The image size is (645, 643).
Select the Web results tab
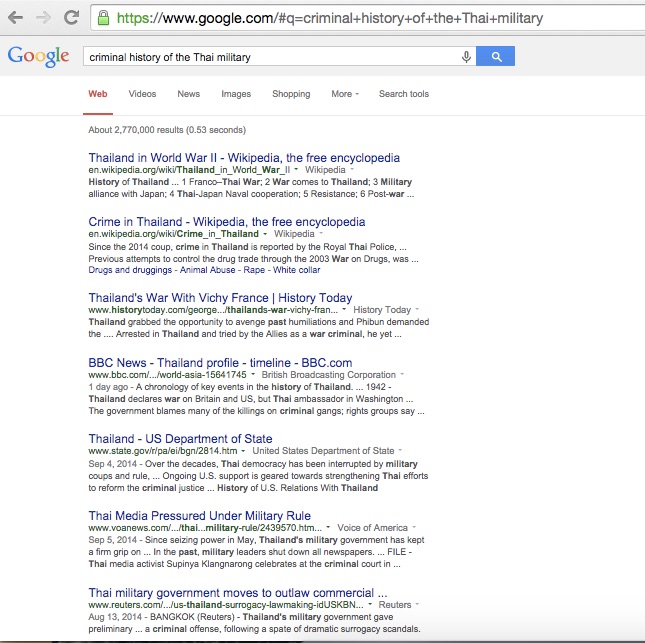(97, 94)
